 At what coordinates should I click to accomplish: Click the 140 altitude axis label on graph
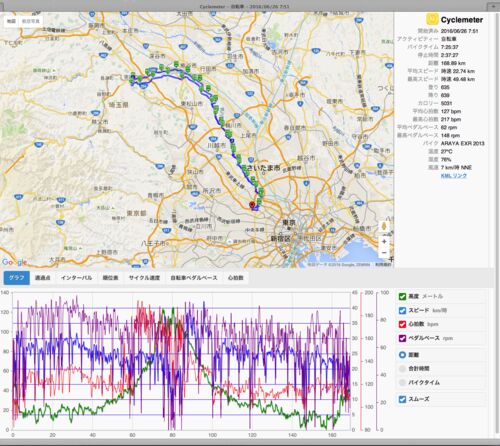coord(5,292)
